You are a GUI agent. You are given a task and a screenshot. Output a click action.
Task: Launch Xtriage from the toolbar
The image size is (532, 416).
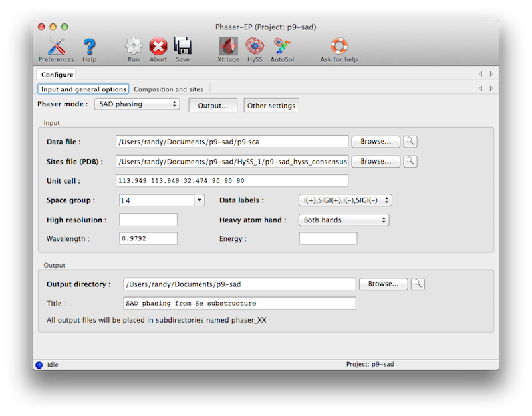point(228,47)
